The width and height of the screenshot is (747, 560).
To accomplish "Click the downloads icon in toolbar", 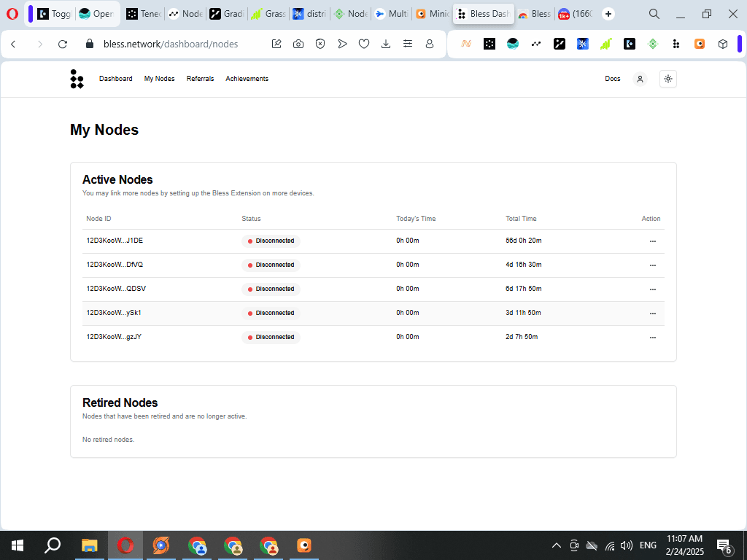I will click(x=386, y=44).
